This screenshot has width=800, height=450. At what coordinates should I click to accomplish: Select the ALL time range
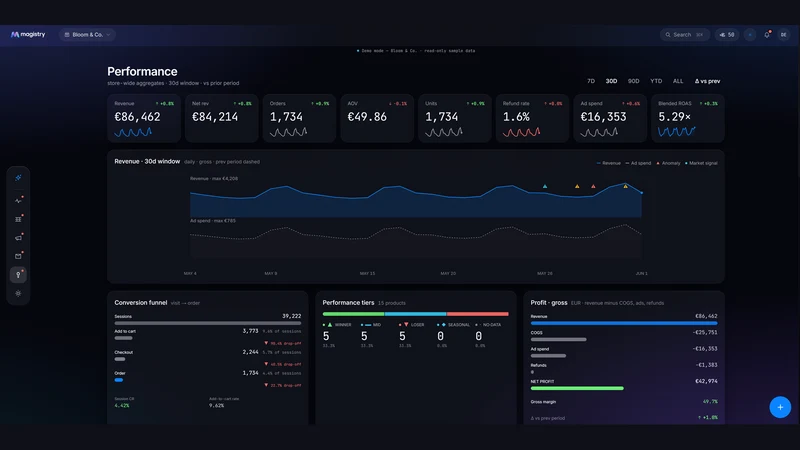coord(678,81)
